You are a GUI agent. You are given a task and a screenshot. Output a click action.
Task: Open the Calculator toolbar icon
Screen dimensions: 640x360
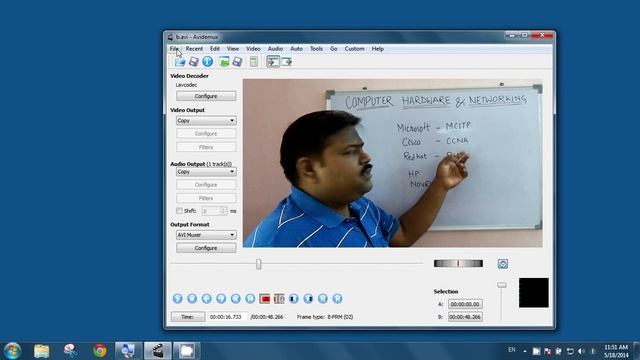[253, 62]
